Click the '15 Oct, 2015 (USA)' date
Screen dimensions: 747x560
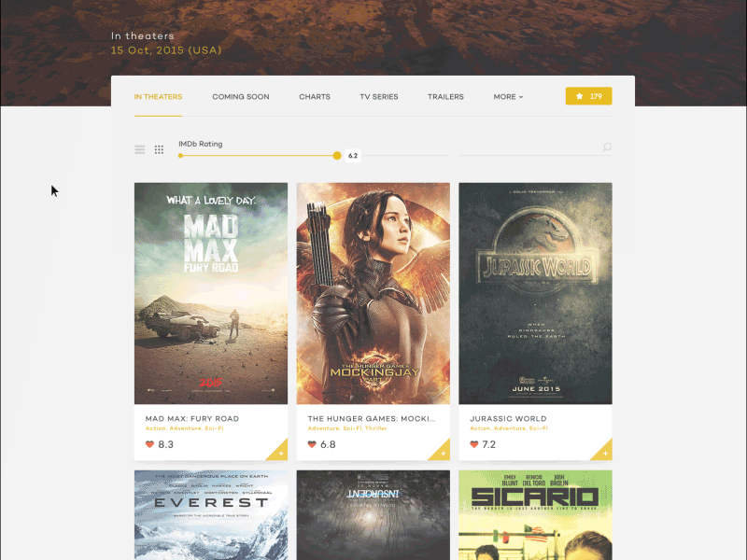(x=166, y=50)
